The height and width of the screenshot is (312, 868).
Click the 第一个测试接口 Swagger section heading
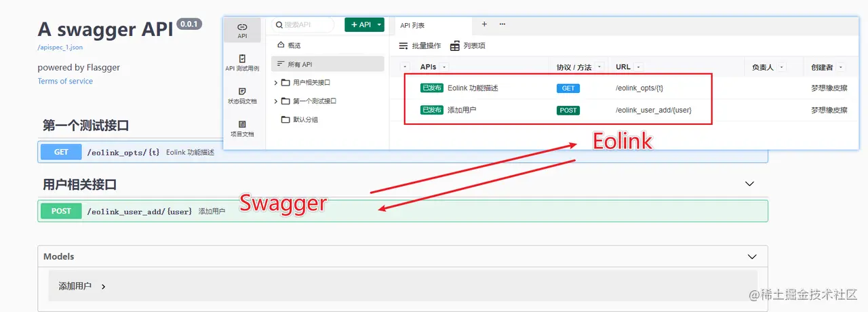coord(85,126)
